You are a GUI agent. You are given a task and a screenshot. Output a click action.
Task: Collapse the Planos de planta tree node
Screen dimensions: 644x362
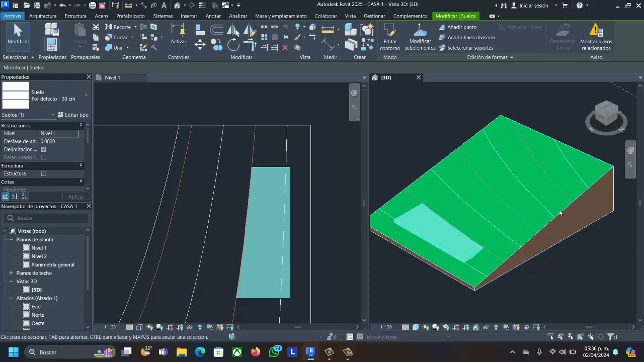tap(11, 240)
